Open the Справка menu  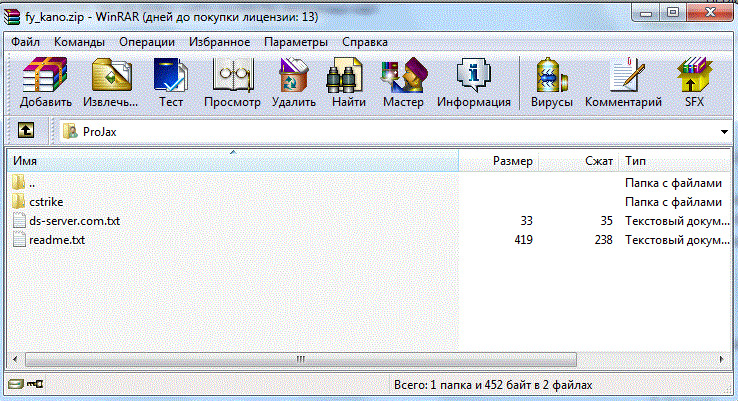click(365, 42)
